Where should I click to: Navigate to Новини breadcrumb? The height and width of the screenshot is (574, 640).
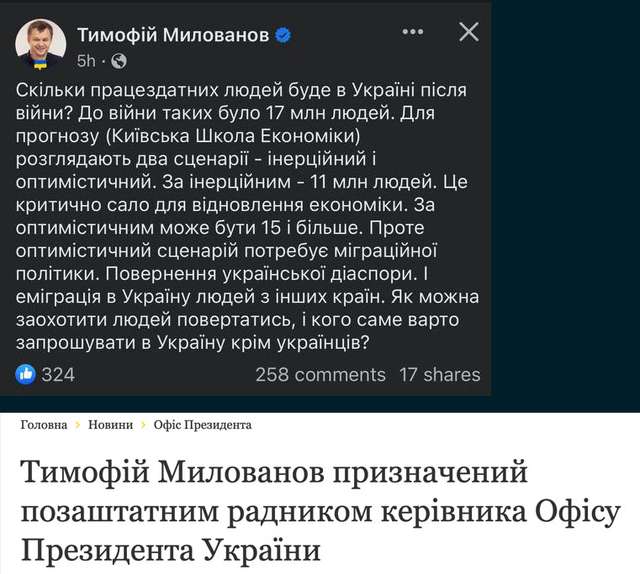pos(110,425)
